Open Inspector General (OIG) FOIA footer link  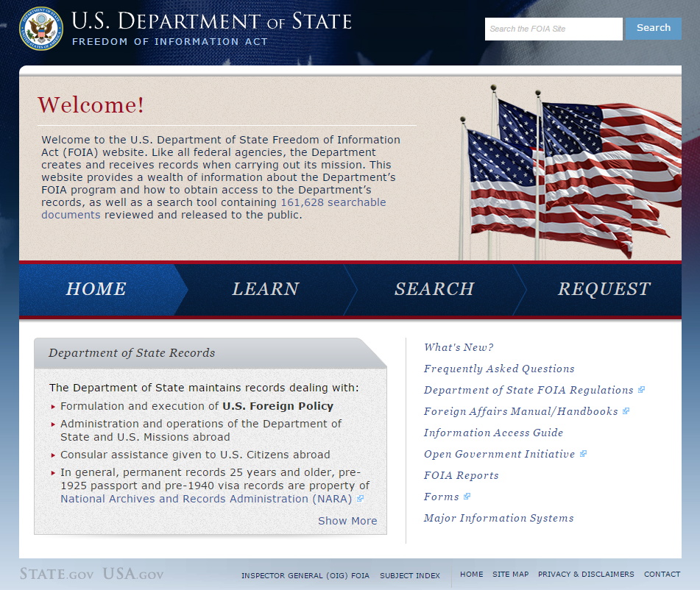point(305,575)
